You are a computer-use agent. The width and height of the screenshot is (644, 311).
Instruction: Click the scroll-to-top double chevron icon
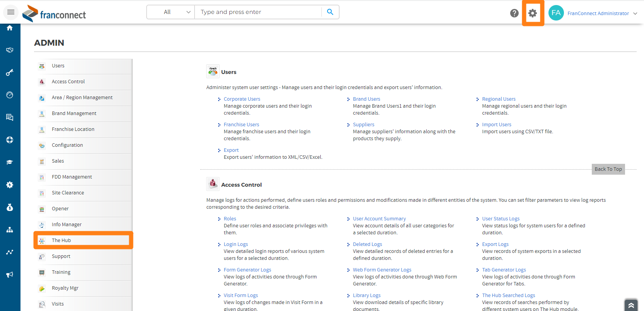point(631,305)
